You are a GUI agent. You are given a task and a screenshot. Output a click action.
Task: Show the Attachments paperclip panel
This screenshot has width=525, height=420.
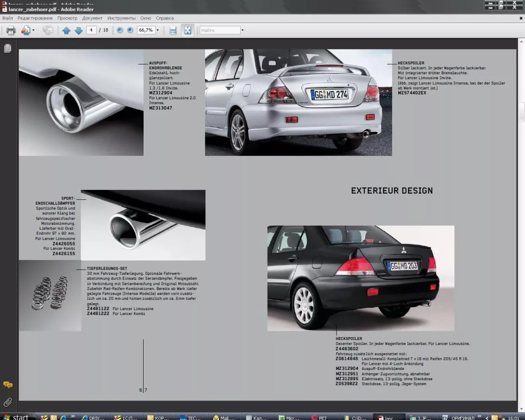[x=8, y=402]
